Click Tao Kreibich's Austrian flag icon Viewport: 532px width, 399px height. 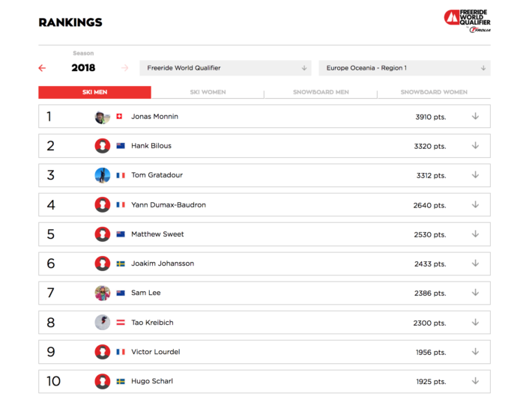click(x=120, y=323)
